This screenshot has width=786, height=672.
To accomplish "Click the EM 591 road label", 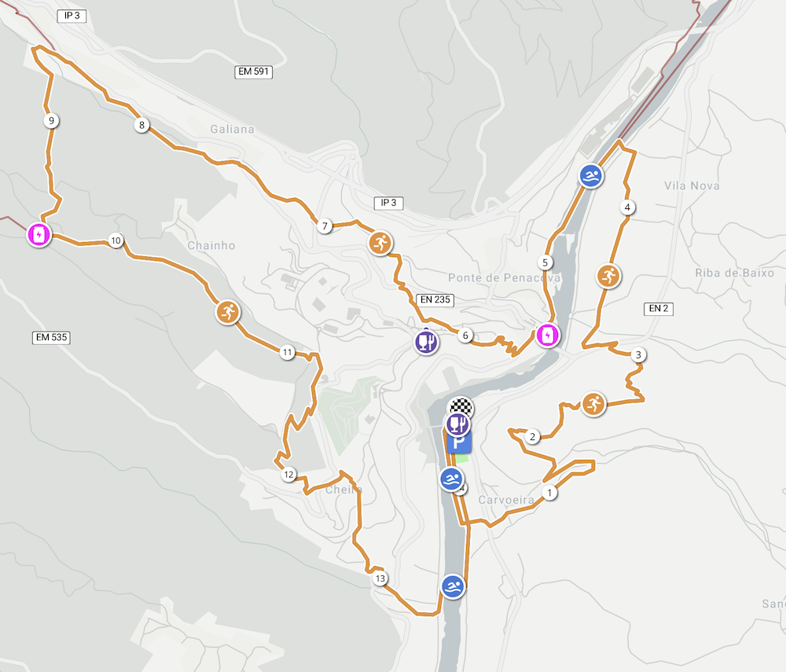I will (x=254, y=72).
